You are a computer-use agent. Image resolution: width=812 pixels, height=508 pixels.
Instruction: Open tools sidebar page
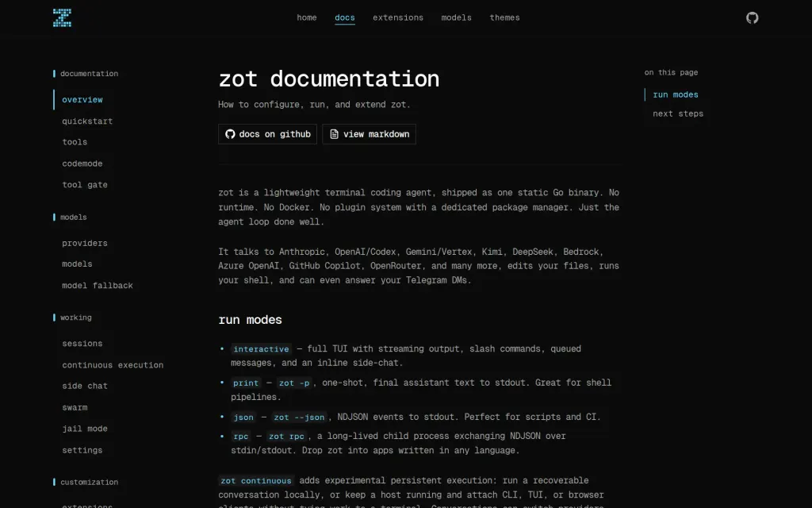tap(75, 142)
